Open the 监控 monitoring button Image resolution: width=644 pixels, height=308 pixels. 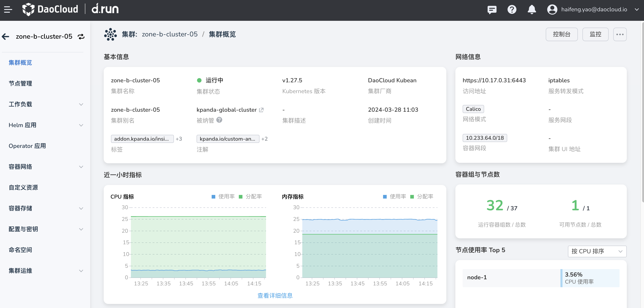coord(595,34)
